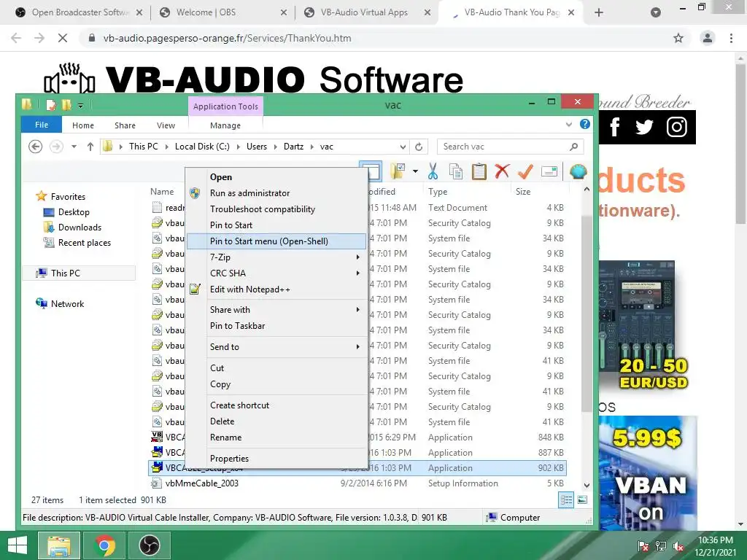Click the rename/email toolbar icon next to checkmark

[x=549, y=171]
